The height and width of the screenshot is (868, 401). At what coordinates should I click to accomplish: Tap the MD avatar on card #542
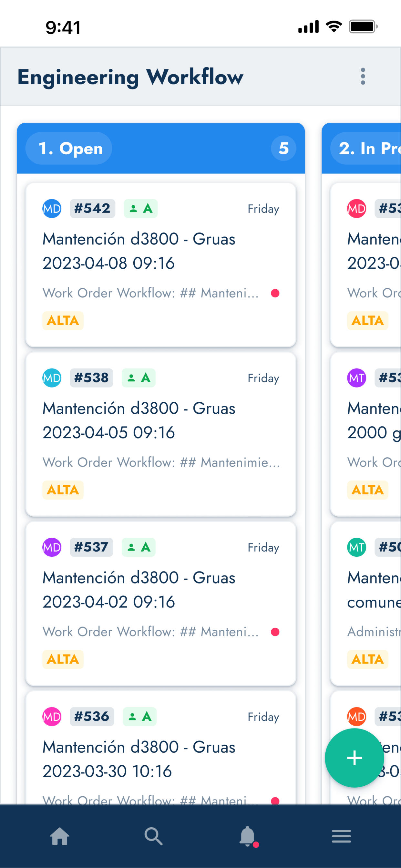click(x=52, y=209)
